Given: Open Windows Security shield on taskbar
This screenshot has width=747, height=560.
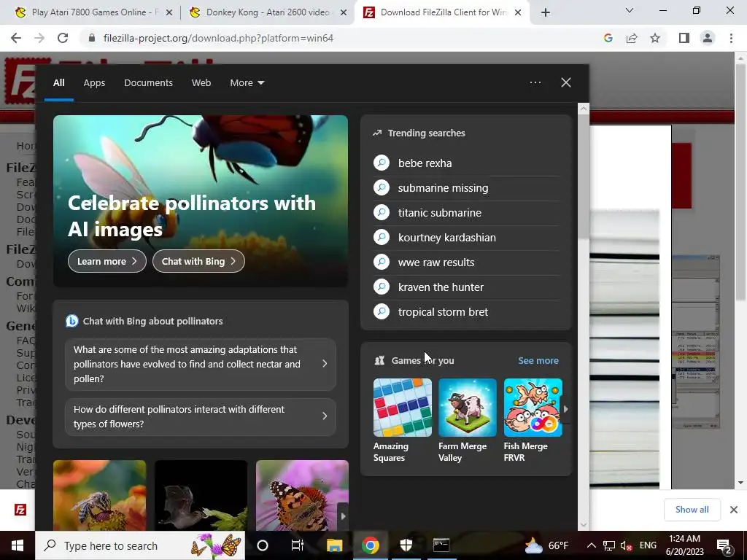Looking at the screenshot, I should click(x=406, y=545).
